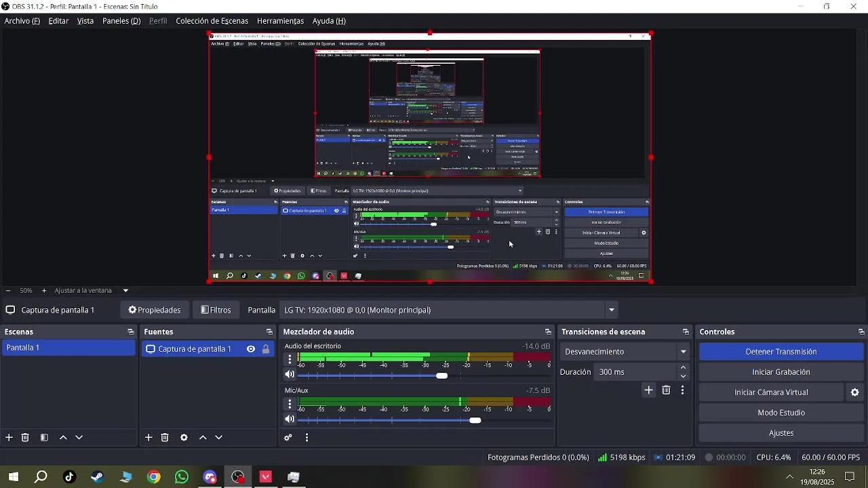This screenshot has height=488, width=868.
Task: Undock the Fuentes panel
Action: pos(269,332)
